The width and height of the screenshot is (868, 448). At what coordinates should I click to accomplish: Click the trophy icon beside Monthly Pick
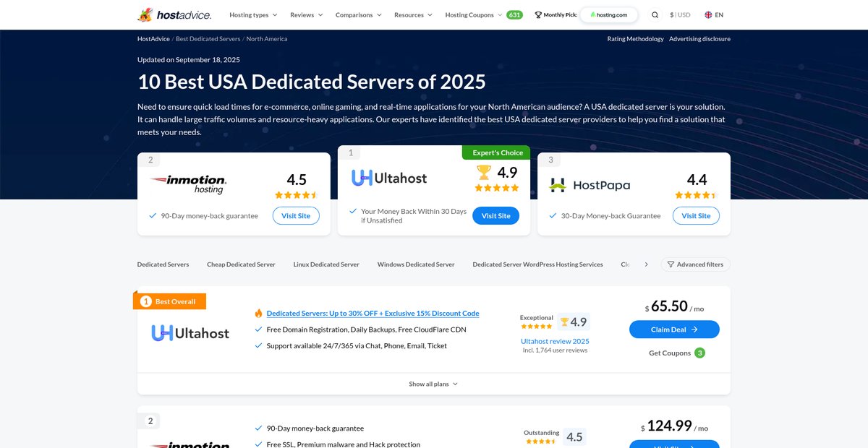click(538, 14)
